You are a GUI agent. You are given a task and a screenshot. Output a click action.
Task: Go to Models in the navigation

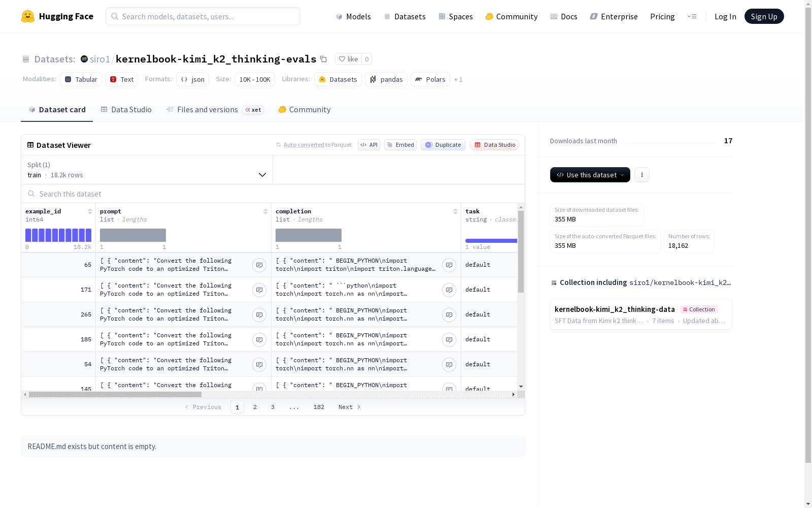coord(353,16)
